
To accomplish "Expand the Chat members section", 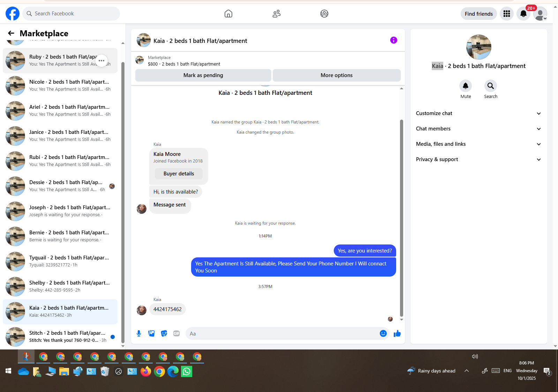I will [478, 129].
